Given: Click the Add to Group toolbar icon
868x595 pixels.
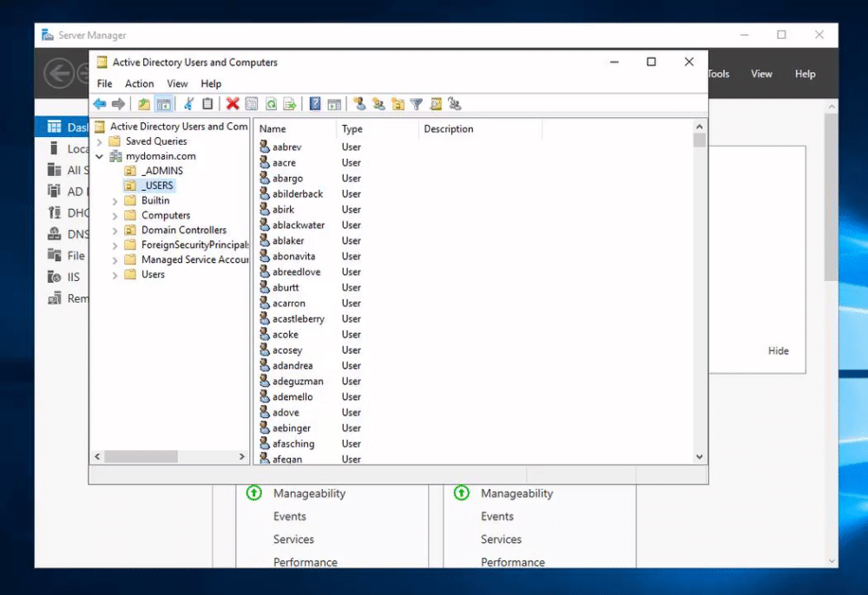Looking at the screenshot, I should click(x=455, y=104).
